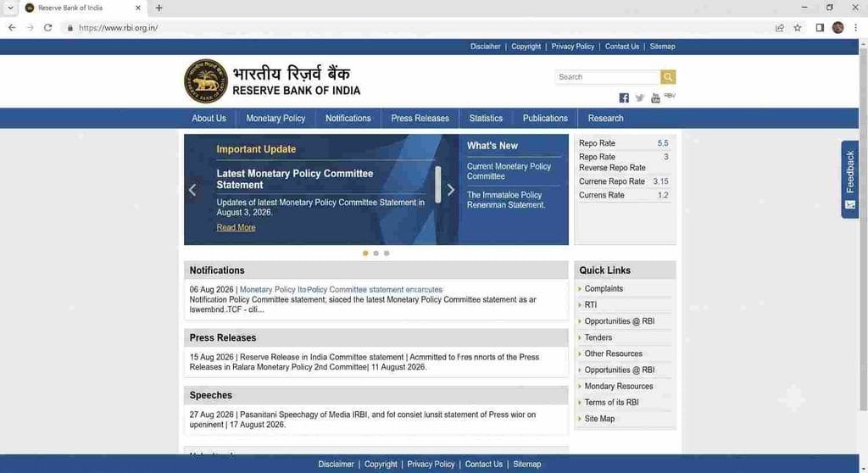Image resolution: width=868 pixels, height=473 pixels.
Task: Reload the RBI page
Action: [48, 28]
